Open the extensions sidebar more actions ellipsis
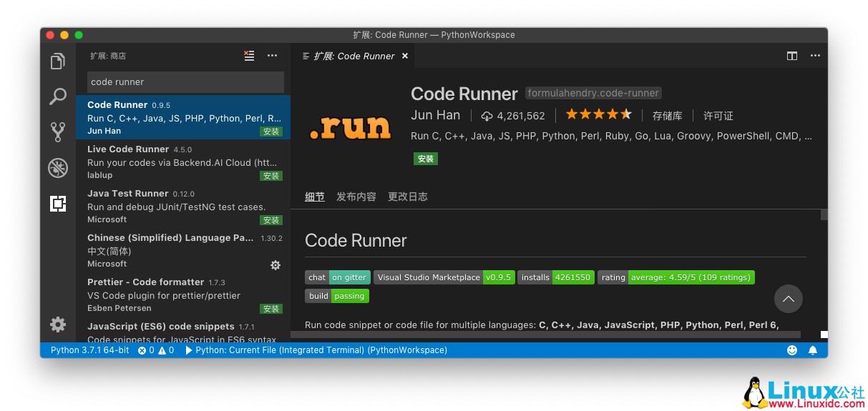 click(x=273, y=56)
